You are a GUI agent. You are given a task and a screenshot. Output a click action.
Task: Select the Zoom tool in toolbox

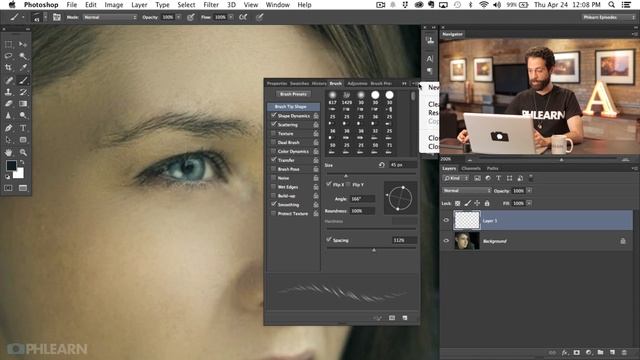pyautogui.click(x=23, y=152)
